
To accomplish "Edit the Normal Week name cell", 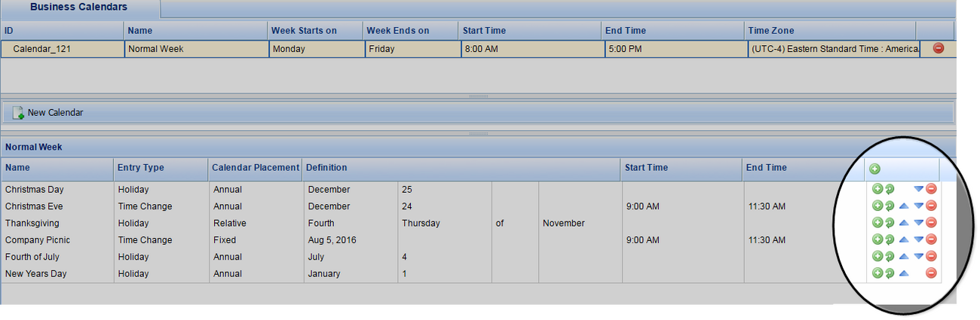I will click(x=196, y=49).
